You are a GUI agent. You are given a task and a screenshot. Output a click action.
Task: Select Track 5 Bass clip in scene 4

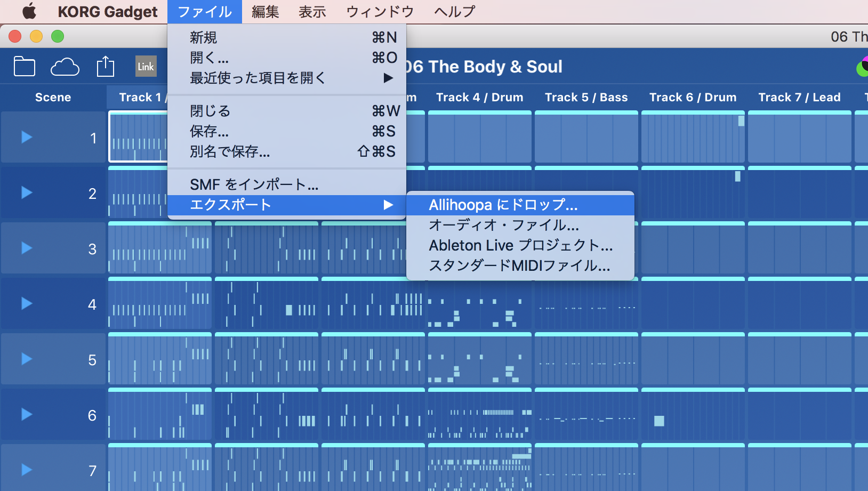click(586, 303)
